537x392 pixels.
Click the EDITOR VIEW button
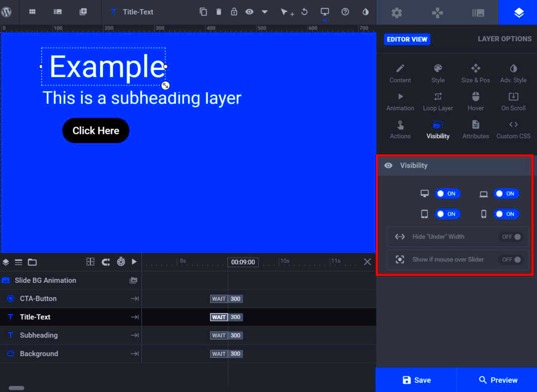click(407, 39)
